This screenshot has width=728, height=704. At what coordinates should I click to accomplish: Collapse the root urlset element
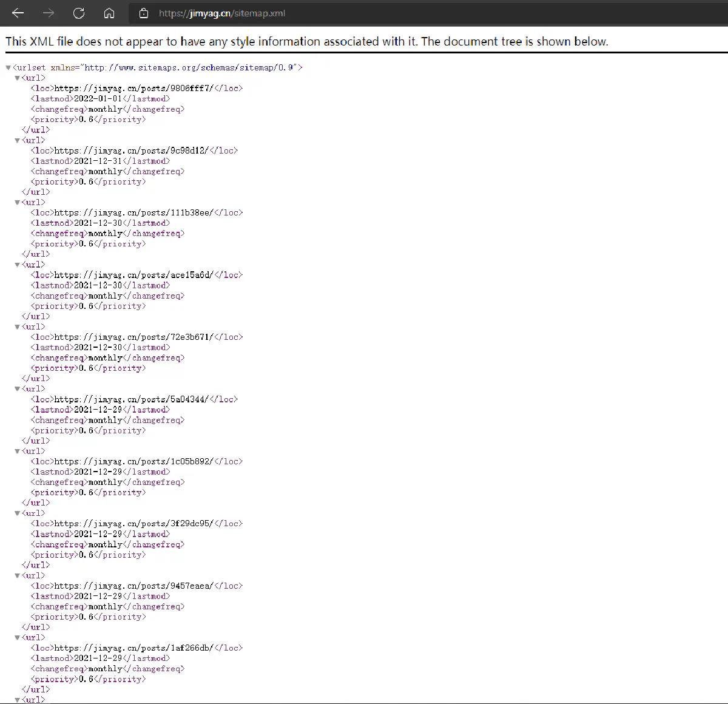coord(8,68)
